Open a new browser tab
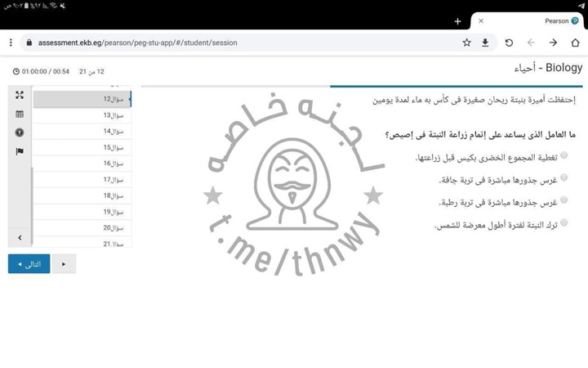The height and width of the screenshot is (368, 588). 457,21
